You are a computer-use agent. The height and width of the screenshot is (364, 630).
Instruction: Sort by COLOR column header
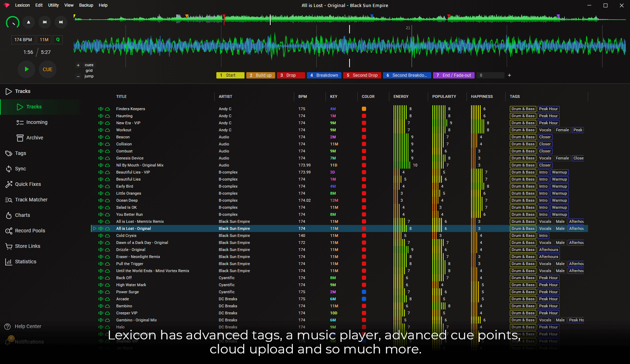[x=368, y=96]
